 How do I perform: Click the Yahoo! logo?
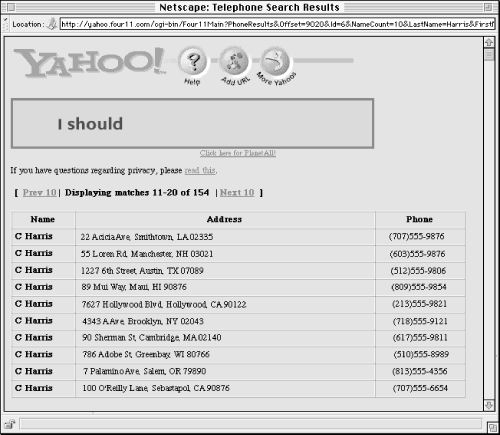(x=89, y=62)
